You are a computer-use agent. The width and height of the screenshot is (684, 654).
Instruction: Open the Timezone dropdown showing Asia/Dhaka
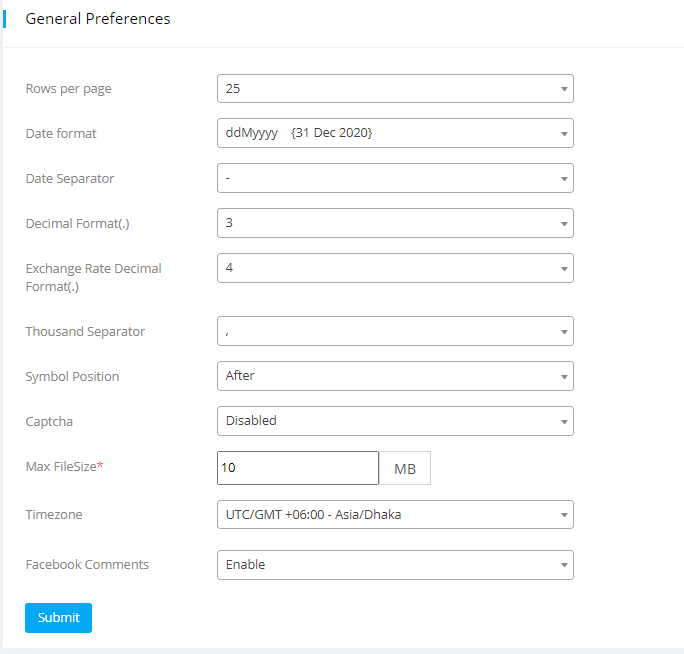(395, 515)
